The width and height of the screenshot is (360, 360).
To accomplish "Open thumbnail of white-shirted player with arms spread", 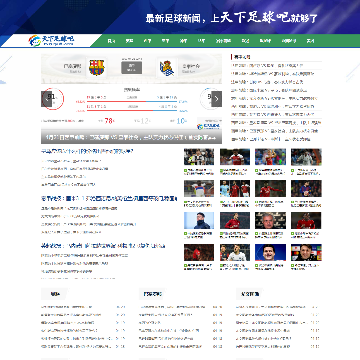I will tap(199, 189).
